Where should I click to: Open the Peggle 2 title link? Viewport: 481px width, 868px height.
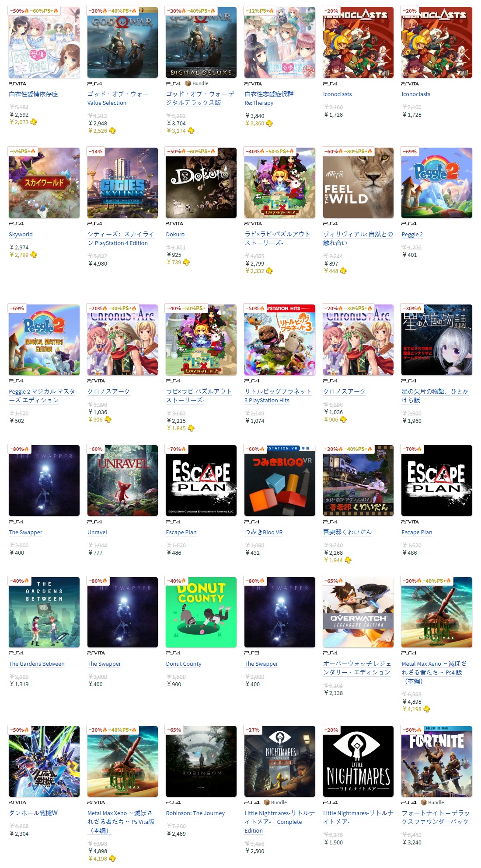[412, 235]
